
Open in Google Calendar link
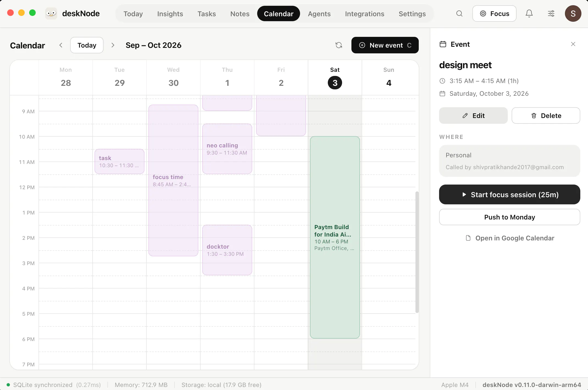[x=510, y=238]
